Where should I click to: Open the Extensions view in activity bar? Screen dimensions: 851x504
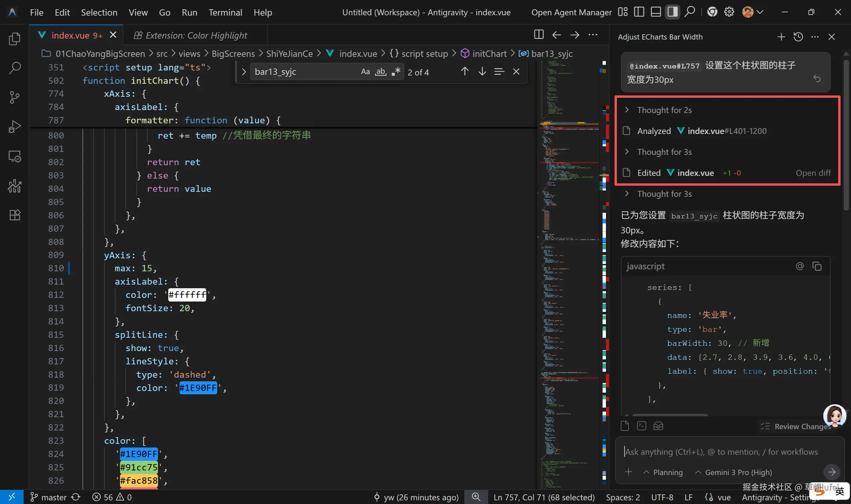(x=14, y=215)
